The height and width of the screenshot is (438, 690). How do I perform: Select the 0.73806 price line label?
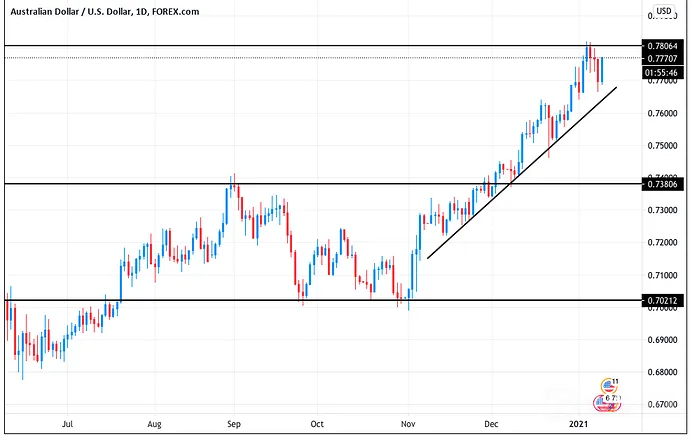(x=663, y=184)
